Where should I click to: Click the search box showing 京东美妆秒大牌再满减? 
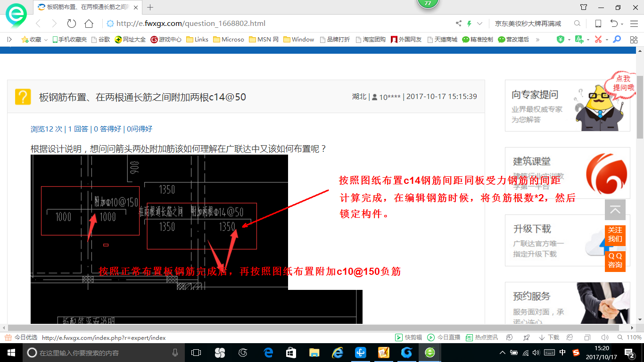click(x=528, y=24)
